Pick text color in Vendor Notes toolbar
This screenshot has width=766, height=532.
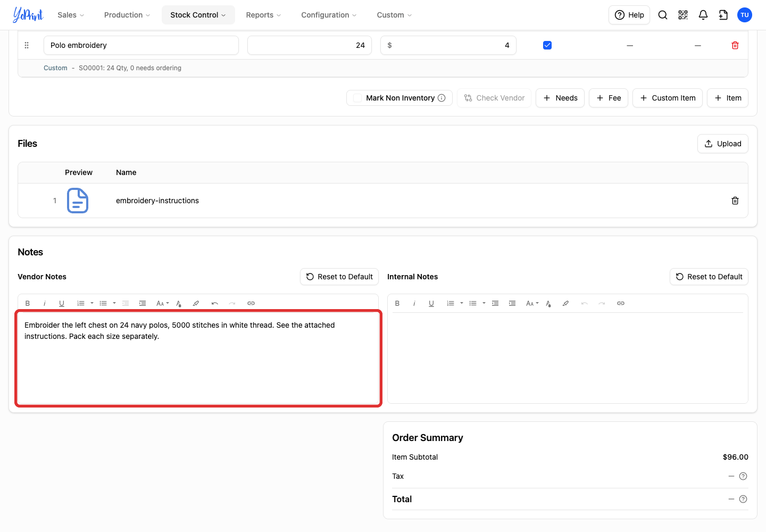click(179, 303)
